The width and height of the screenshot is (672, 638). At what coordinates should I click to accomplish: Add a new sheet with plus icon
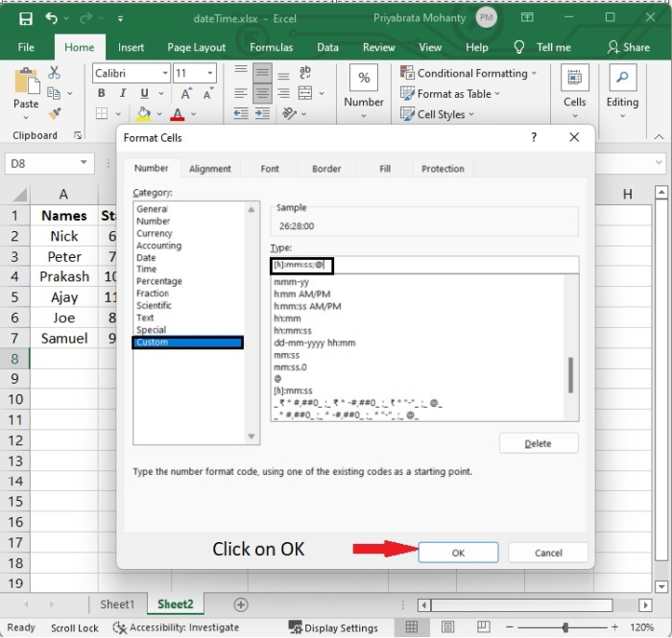coord(241,604)
